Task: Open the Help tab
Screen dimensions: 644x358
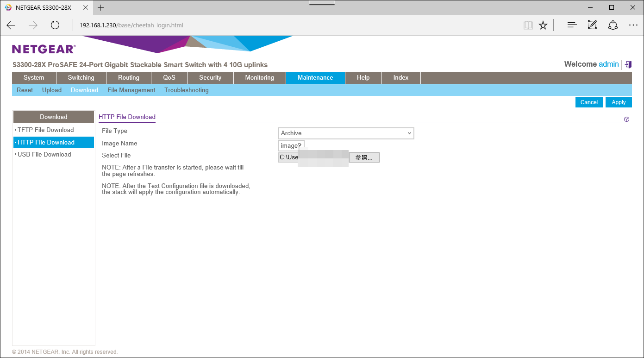Action: (x=363, y=78)
